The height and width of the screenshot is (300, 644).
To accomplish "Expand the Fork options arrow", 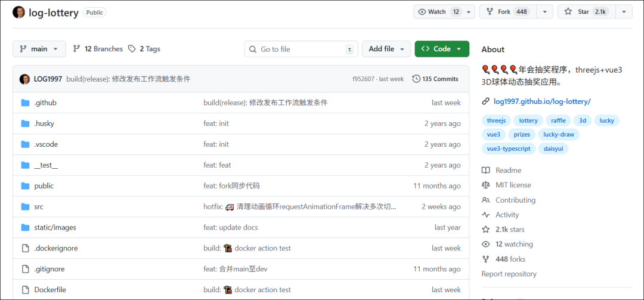I will point(544,12).
